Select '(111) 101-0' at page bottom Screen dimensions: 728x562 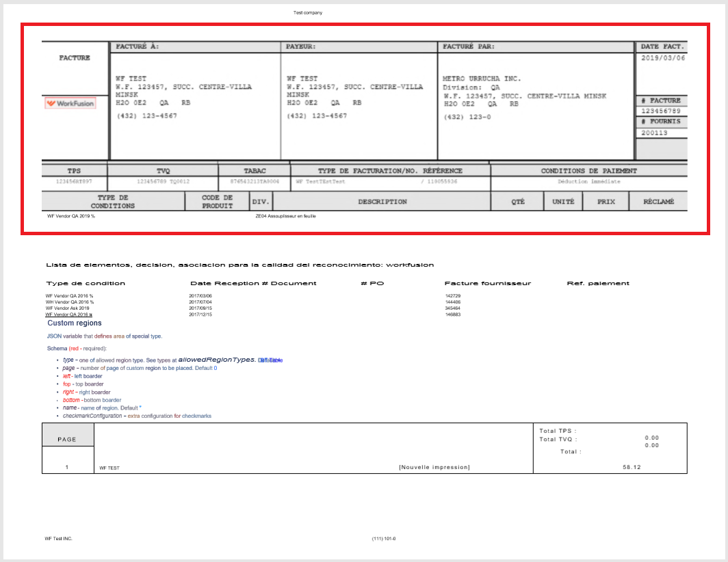point(383,539)
